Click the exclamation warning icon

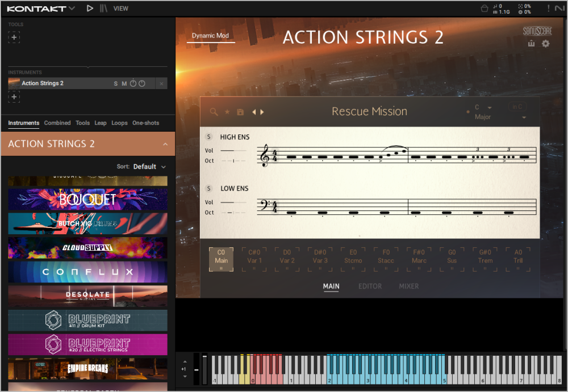click(x=549, y=9)
